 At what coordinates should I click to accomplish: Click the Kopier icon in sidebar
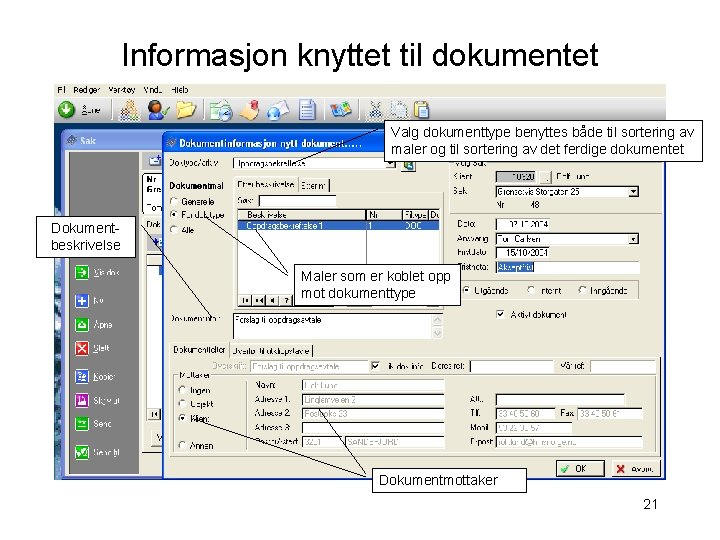[82, 377]
